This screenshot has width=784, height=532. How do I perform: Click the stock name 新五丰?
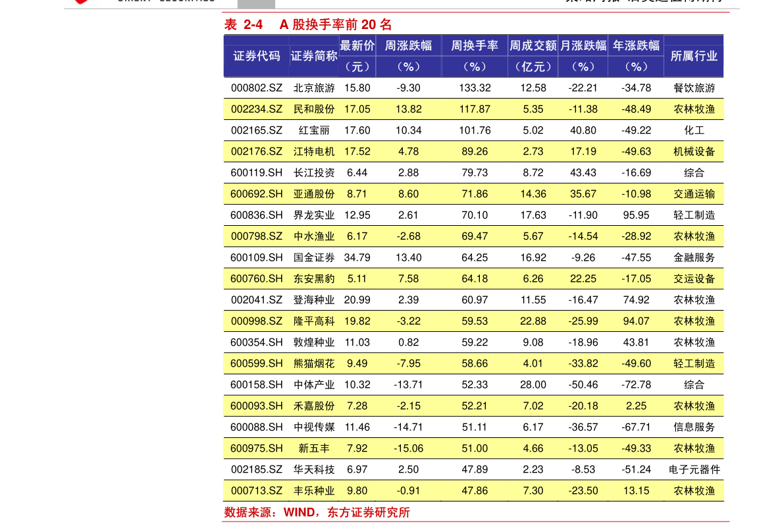pyautogui.click(x=314, y=448)
